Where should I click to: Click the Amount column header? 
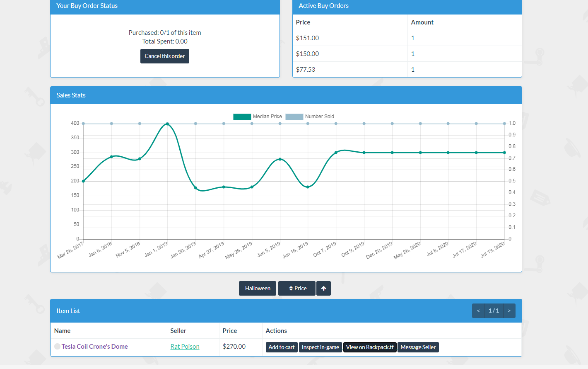click(422, 22)
